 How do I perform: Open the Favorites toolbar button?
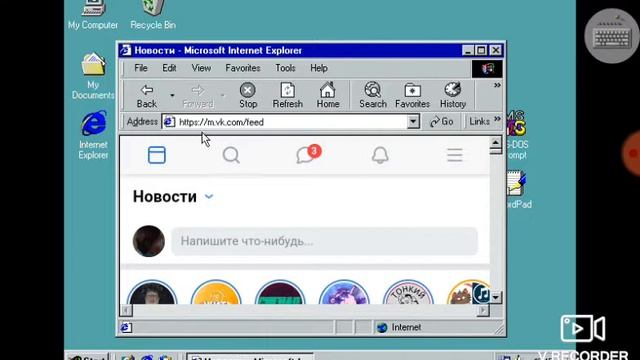tap(412, 96)
